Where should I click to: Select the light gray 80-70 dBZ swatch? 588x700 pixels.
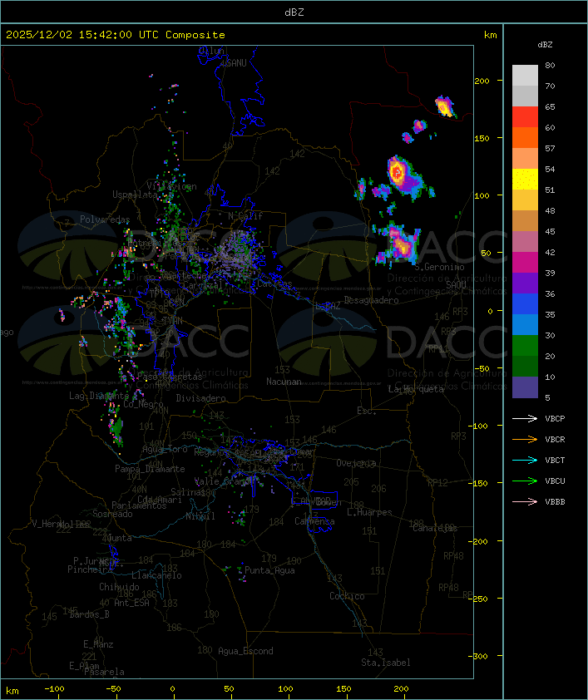(525, 76)
